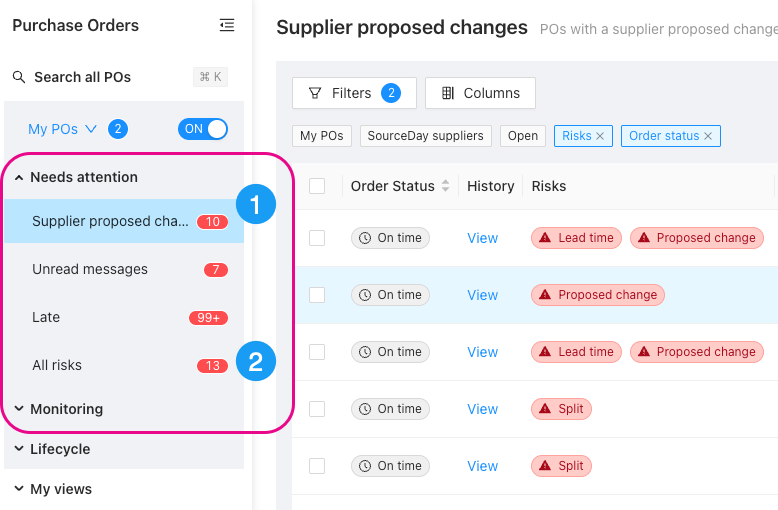Click the Search all POs field
Image resolution: width=778 pixels, height=510 pixels.
pos(120,77)
